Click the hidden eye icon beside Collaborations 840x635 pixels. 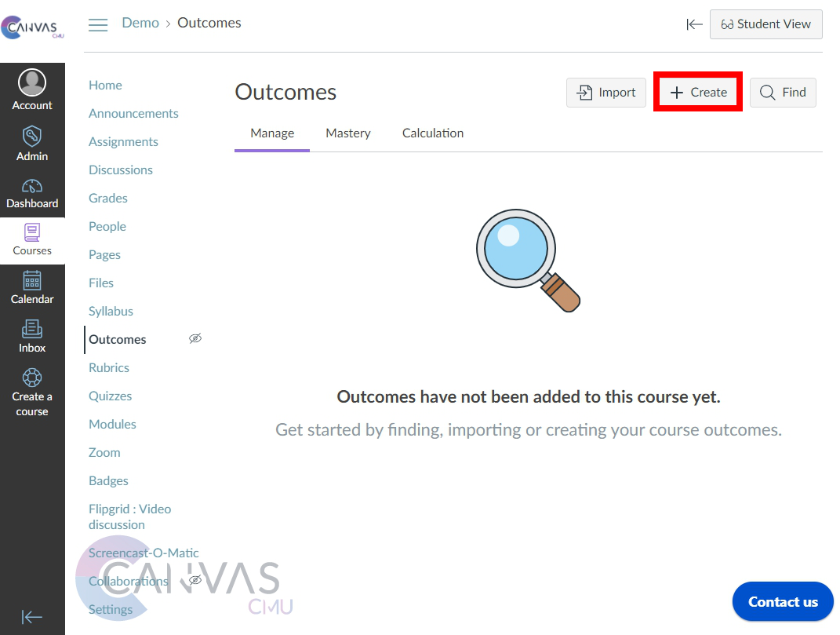pyautogui.click(x=195, y=580)
